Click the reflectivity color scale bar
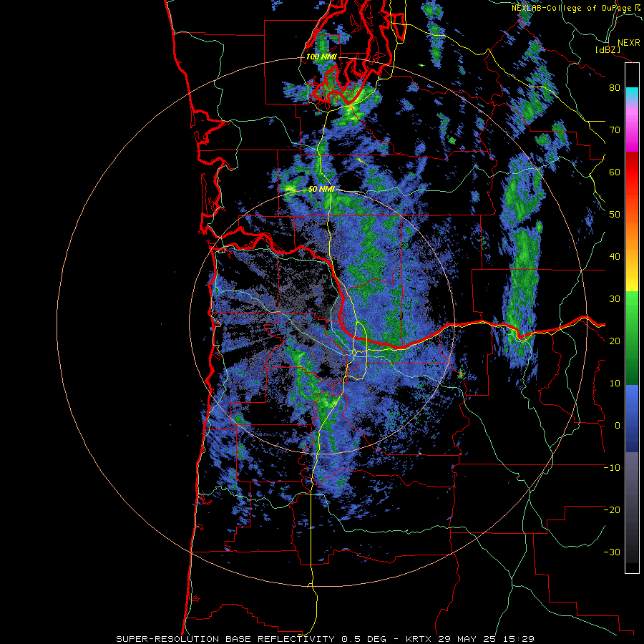Screen dimensions: 644x644 632,318
